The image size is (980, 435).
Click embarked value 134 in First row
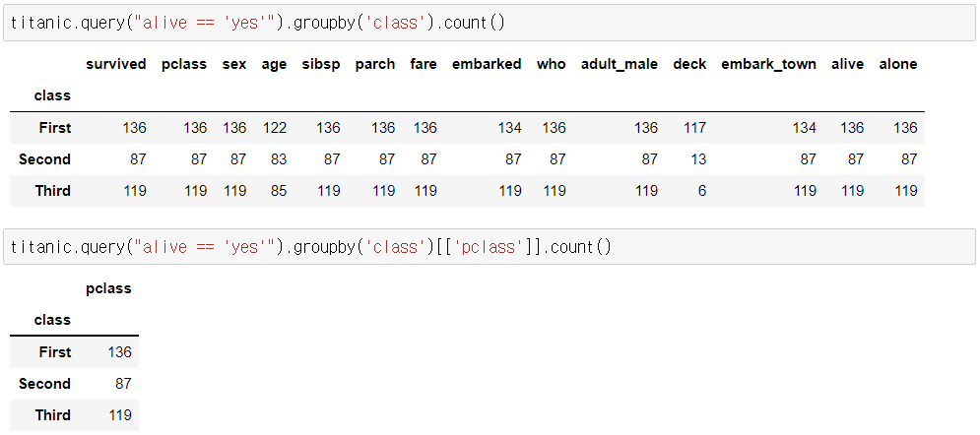tap(510, 128)
